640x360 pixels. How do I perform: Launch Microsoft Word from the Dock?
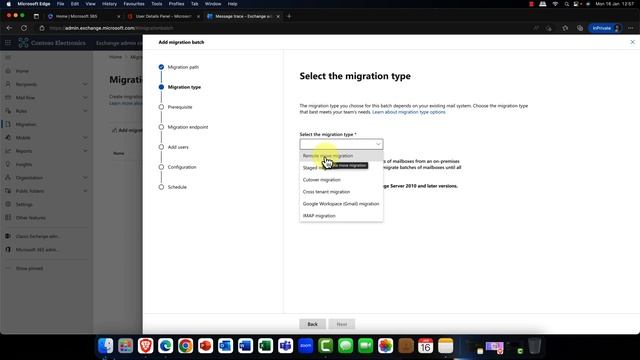coord(245,346)
